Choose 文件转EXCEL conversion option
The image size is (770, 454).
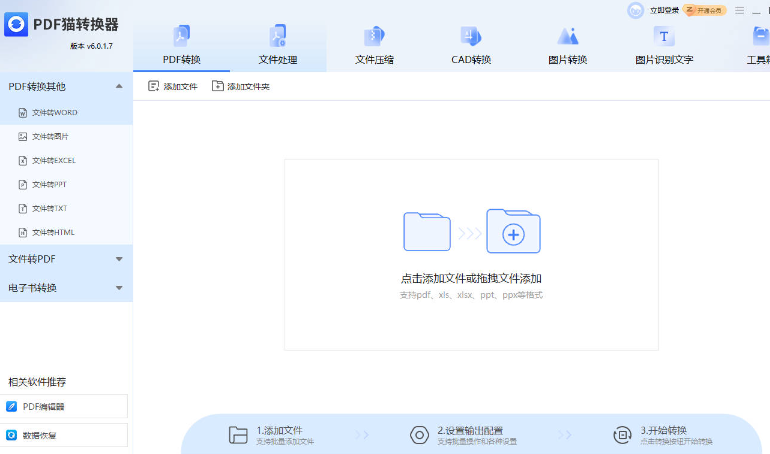click(x=53, y=160)
